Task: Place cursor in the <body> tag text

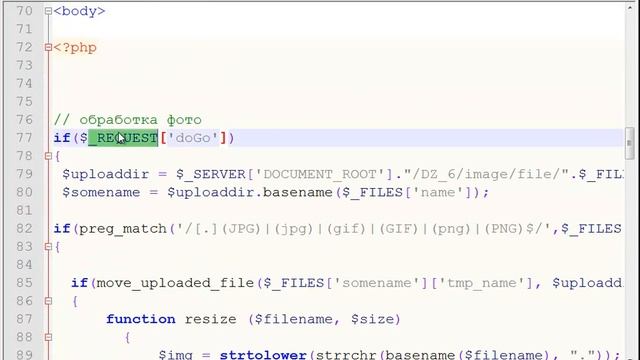Action: click(79, 11)
